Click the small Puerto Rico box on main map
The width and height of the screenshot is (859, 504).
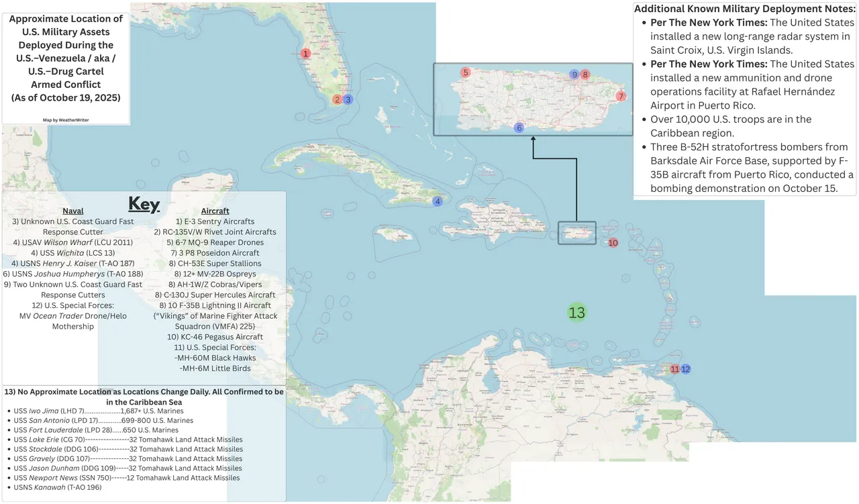(577, 233)
